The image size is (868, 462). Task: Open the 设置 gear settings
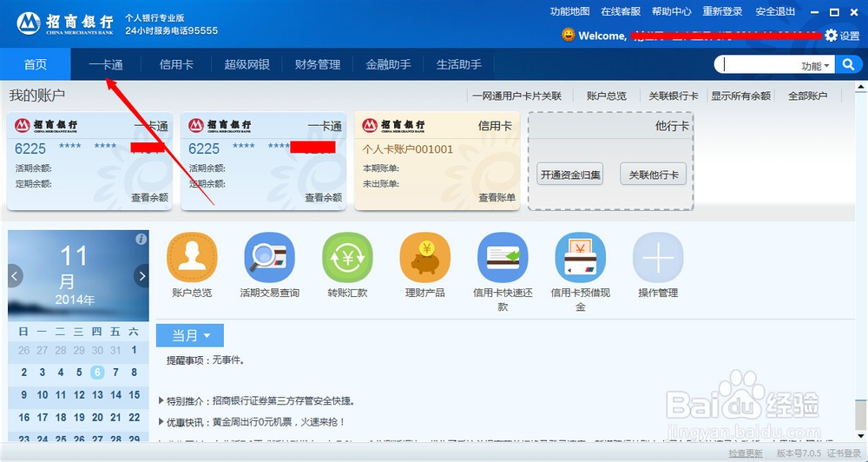[x=842, y=36]
